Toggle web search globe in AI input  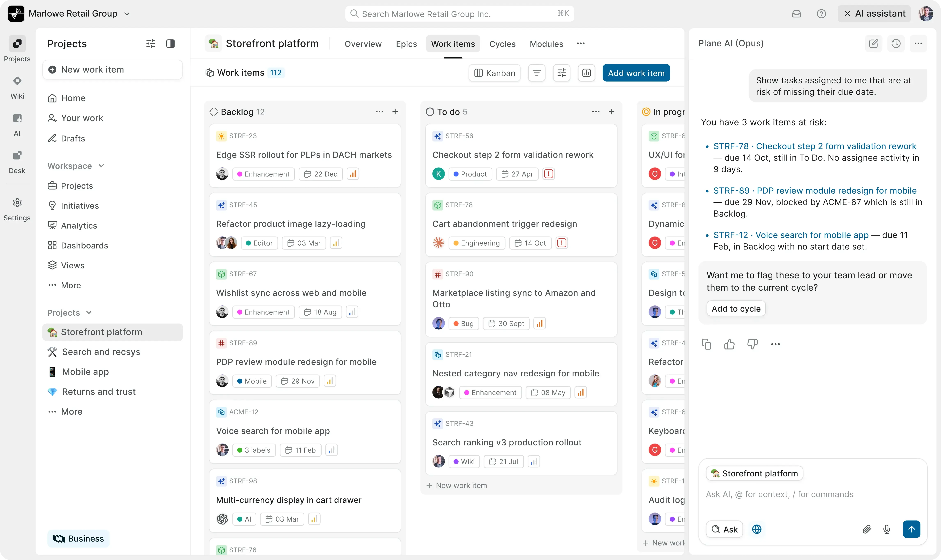click(757, 529)
